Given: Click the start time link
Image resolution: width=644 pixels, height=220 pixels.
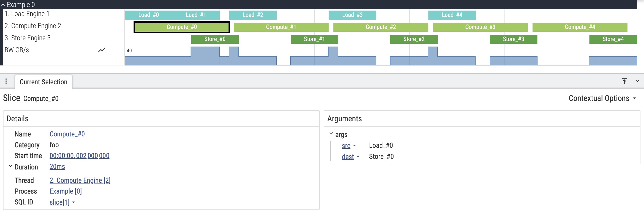Looking at the screenshot, I should pyautogui.click(x=79, y=156).
